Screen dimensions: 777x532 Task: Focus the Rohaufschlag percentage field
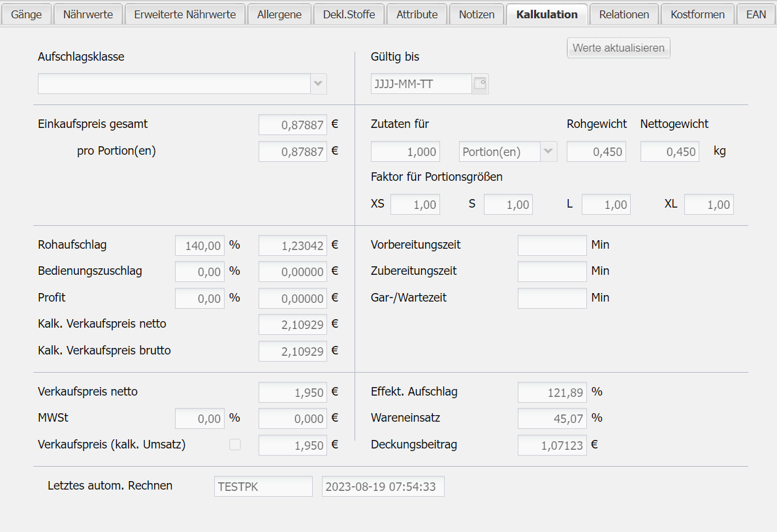[x=200, y=245]
